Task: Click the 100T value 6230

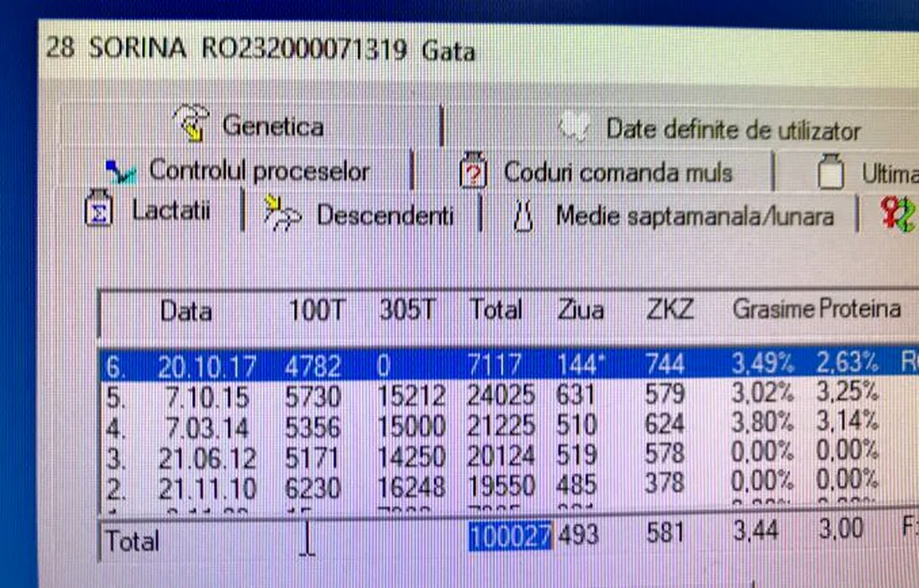Action: [312, 488]
